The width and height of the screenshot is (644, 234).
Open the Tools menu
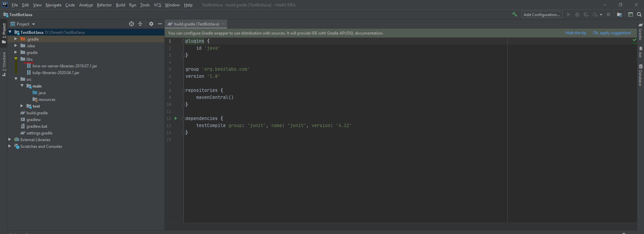click(x=145, y=5)
